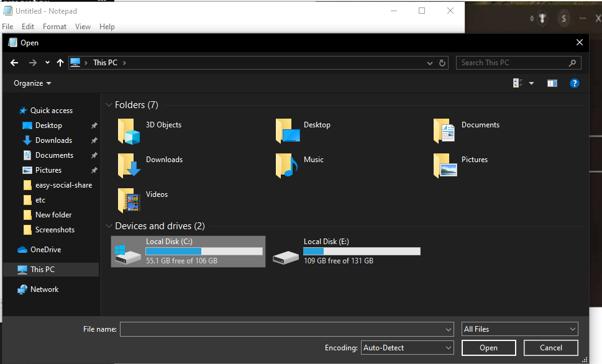
Task: Expand breadcrumb chevron after This PC
Action: 124,63
